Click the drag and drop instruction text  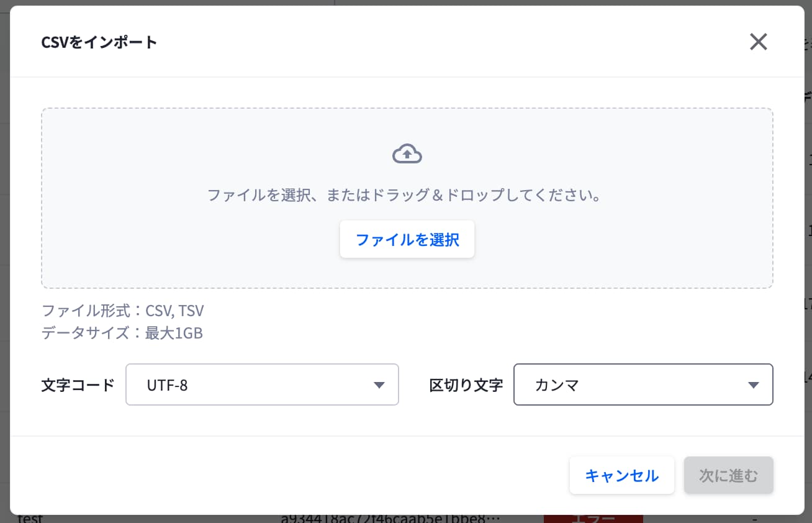coord(405,196)
